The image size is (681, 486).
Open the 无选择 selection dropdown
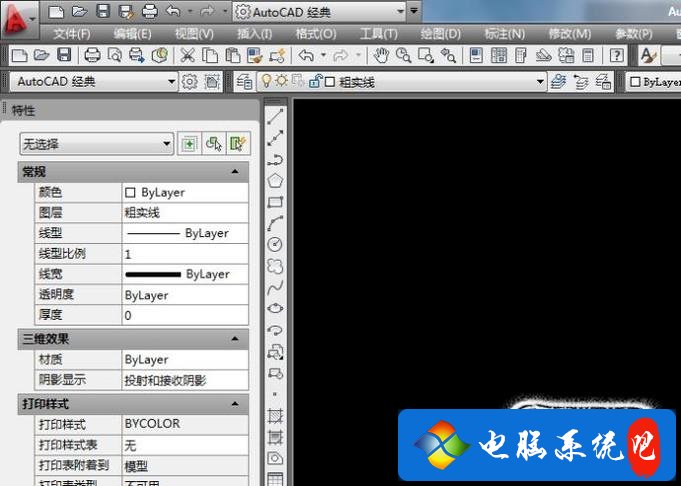[x=96, y=144]
